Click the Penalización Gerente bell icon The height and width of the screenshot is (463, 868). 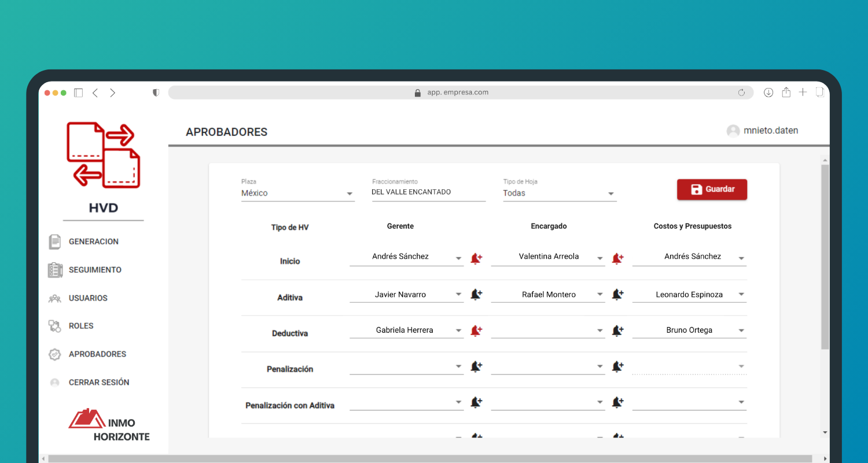click(476, 366)
